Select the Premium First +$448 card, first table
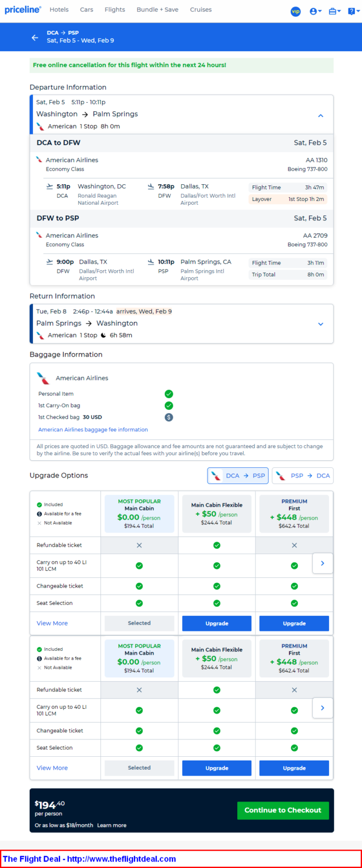This screenshot has height=868, width=362. point(294,513)
